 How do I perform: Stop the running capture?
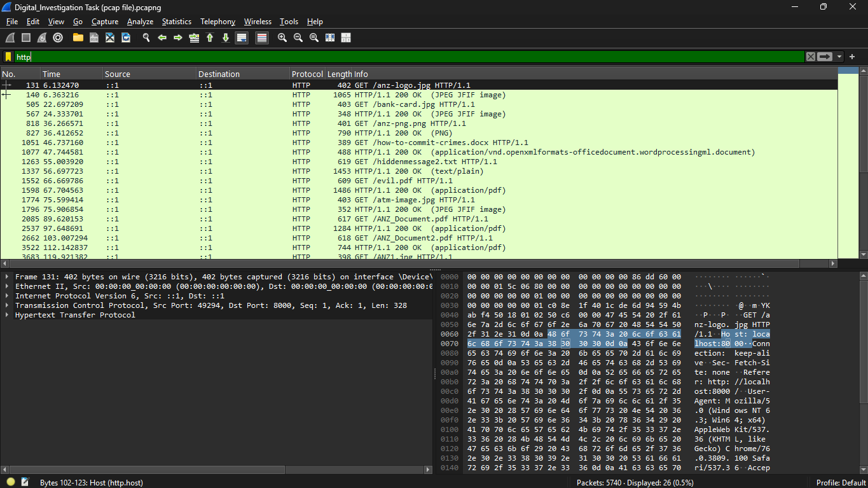[x=26, y=38]
